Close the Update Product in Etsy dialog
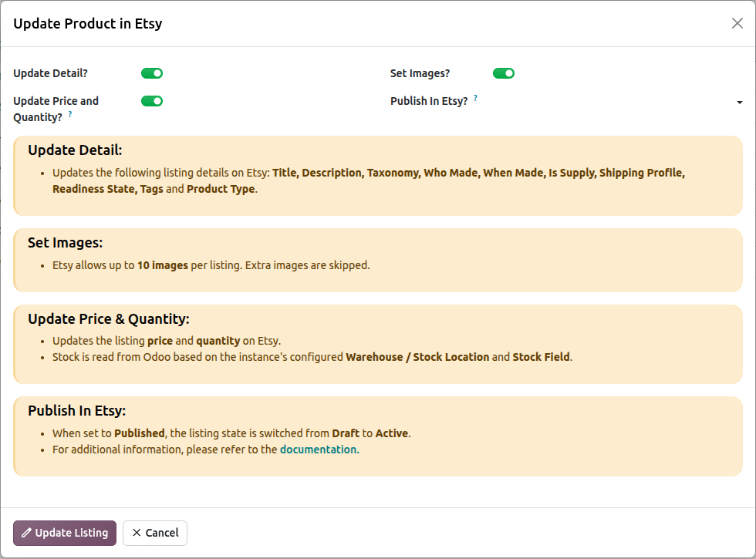The image size is (756, 559). (737, 23)
